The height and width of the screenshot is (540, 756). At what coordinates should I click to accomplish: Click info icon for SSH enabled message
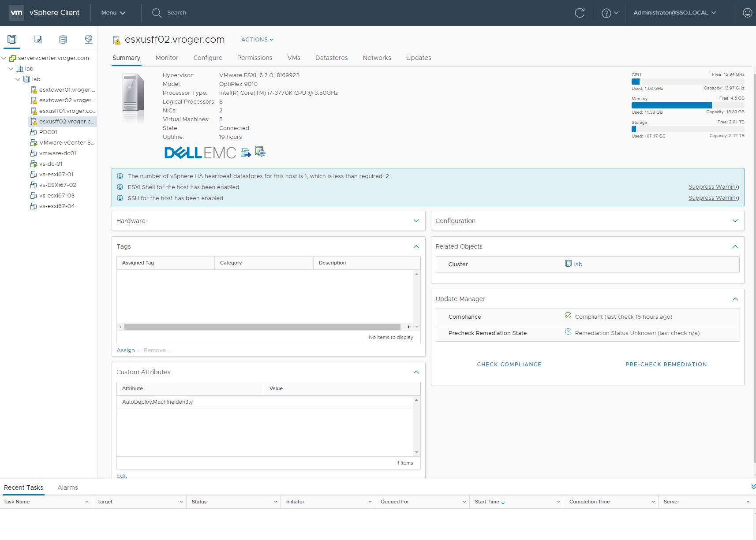[x=120, y=198]
